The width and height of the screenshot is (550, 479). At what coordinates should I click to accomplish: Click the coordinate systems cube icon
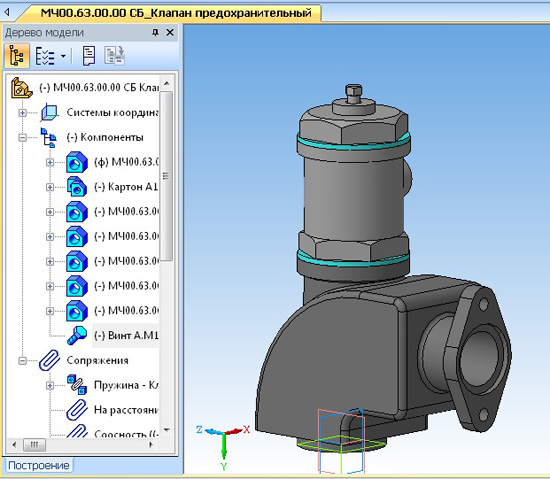point(49,113)
